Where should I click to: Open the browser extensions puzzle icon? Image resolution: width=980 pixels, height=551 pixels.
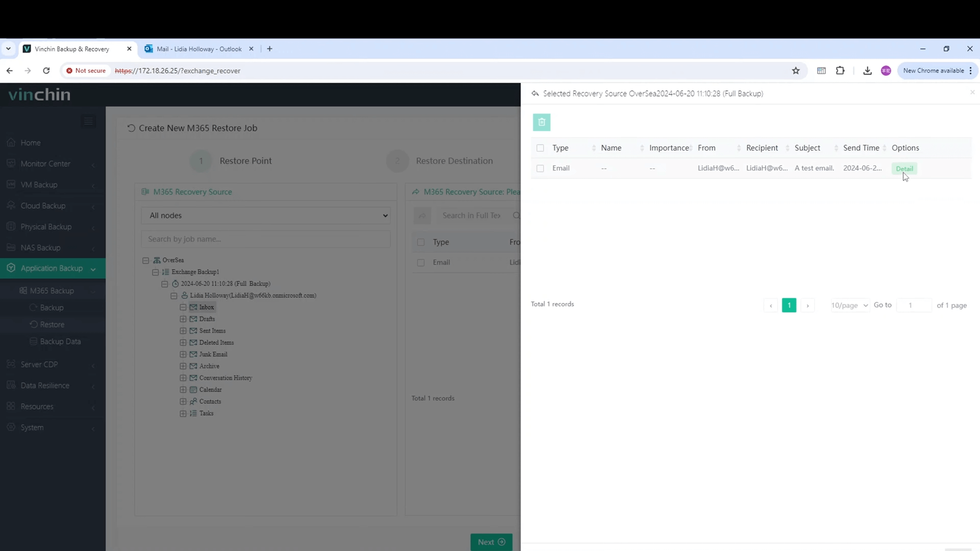(840, 71)
